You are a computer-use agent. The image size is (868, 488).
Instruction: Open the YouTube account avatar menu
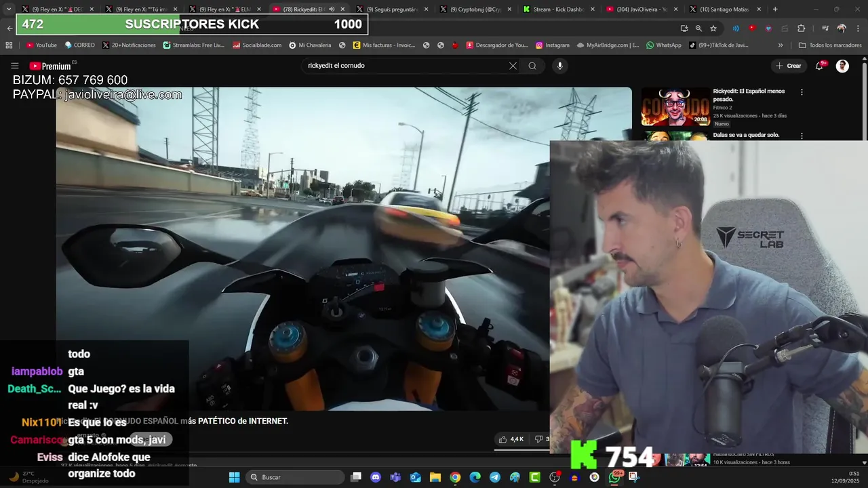click(842, 66)
